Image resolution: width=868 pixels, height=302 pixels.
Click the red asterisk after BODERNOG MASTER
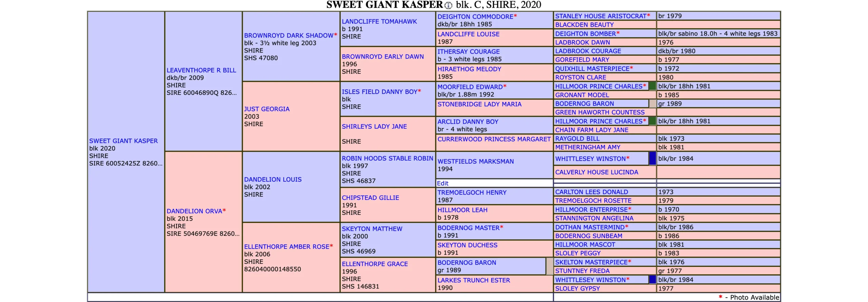click(x=501, y=227)
